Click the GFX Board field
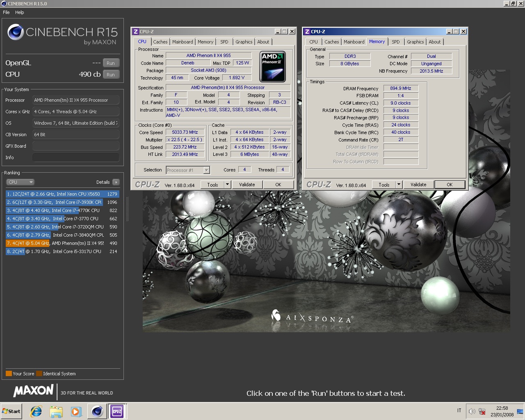 pos(76,146)
